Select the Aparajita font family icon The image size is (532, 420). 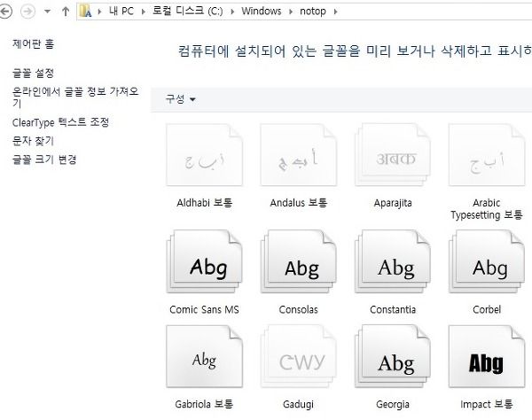click(393, 154)
